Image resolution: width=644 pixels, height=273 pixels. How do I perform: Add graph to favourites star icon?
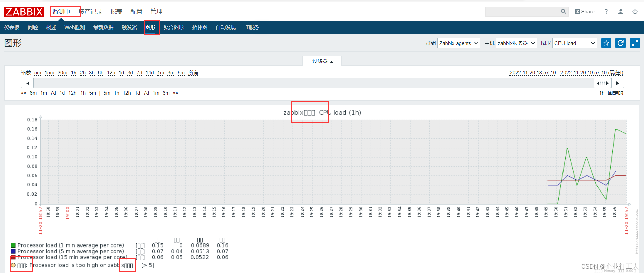pyautogui.click(x=606, y=43)
